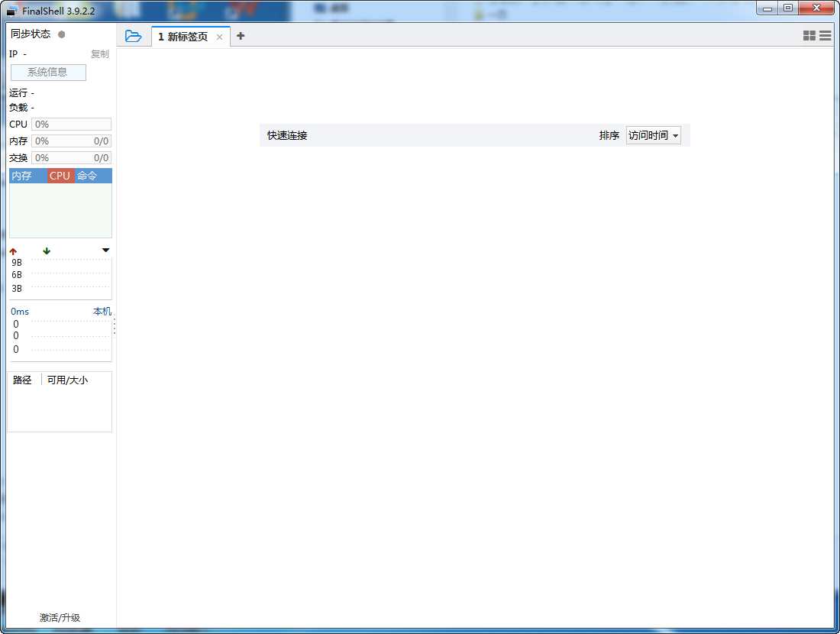
Task: Click the 本机 latency label
Action: (102, 311)
